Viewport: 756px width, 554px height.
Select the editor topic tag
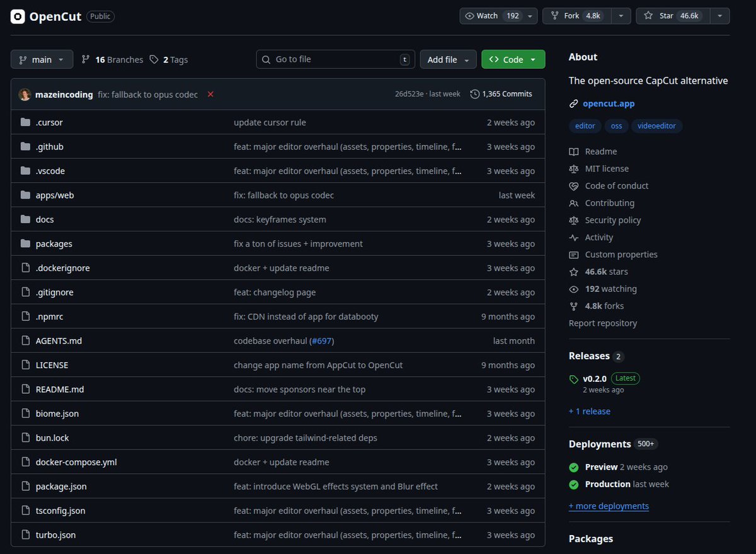coord(585,126)
